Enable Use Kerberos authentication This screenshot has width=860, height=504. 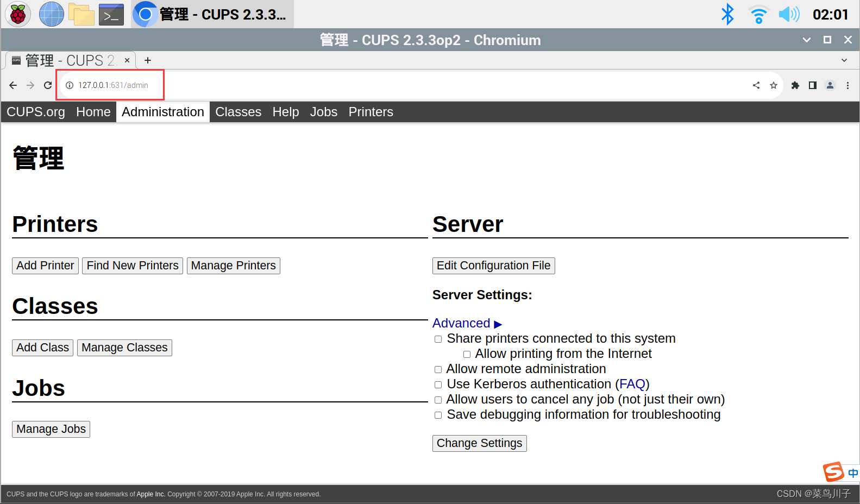click(438, 385)
